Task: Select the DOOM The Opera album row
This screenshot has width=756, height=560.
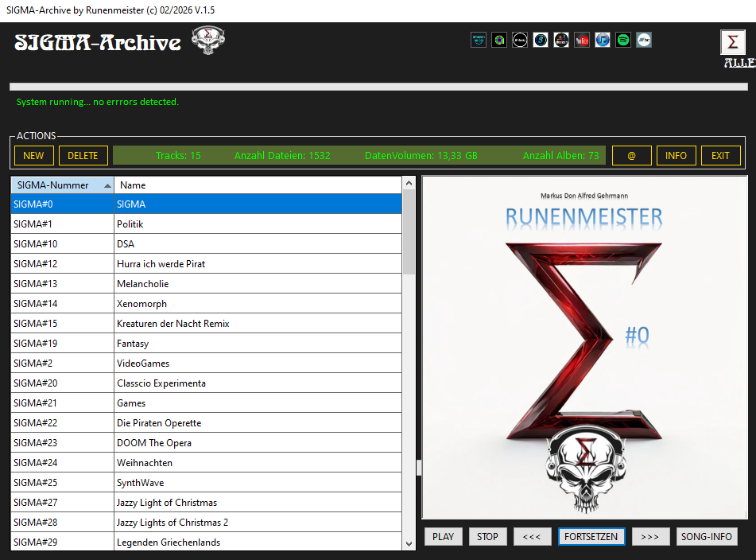Action: [x=207, y=443]
